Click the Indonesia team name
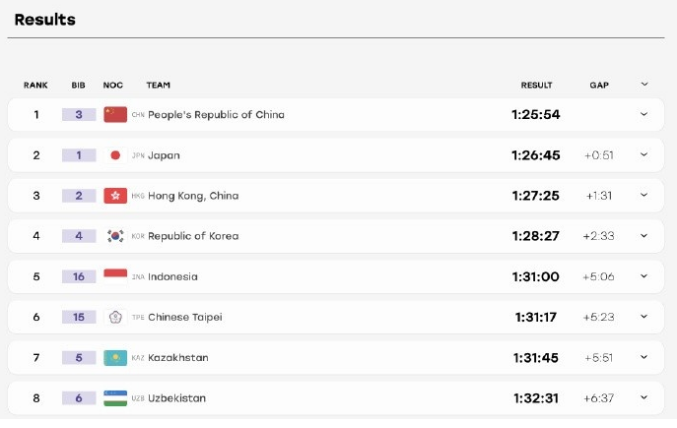The height and width of the screenshot is (428, 677). (173, 276)
